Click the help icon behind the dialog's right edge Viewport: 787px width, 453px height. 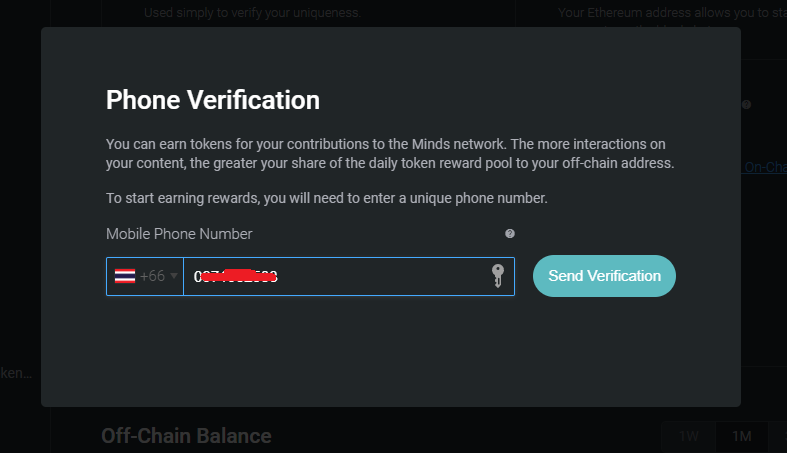click(746, 104)
